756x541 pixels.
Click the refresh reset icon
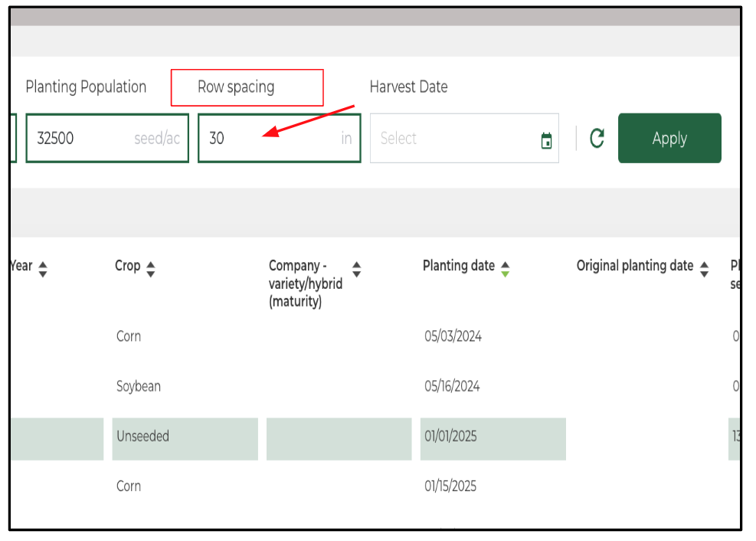pos(597,139)
